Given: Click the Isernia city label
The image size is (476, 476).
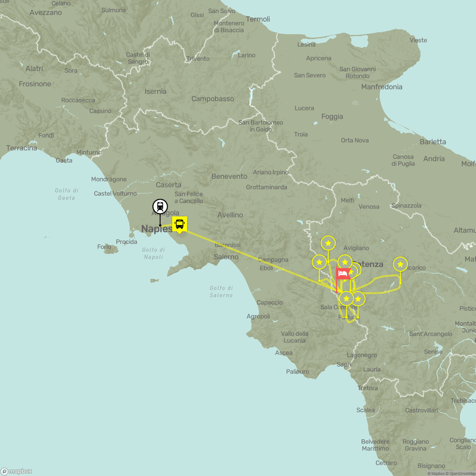Looking at the screenshot, I should pos(155,91).
